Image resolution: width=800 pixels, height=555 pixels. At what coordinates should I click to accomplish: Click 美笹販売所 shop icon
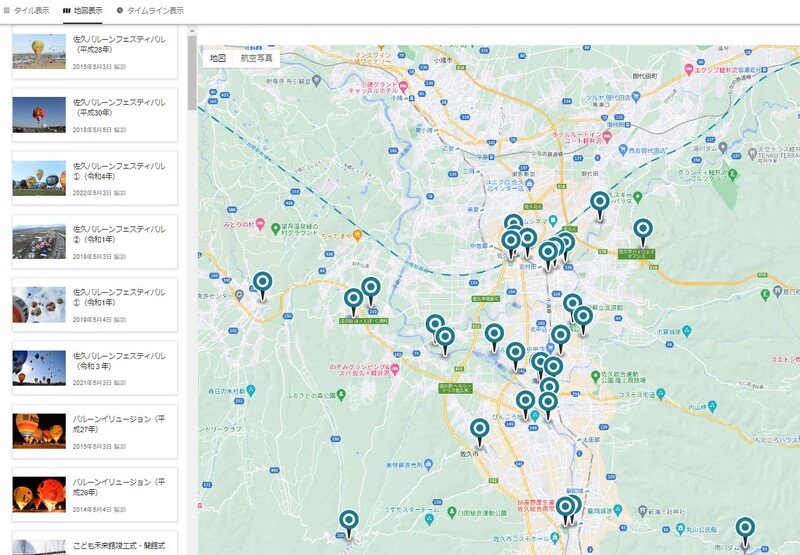[x=428, y=465]
